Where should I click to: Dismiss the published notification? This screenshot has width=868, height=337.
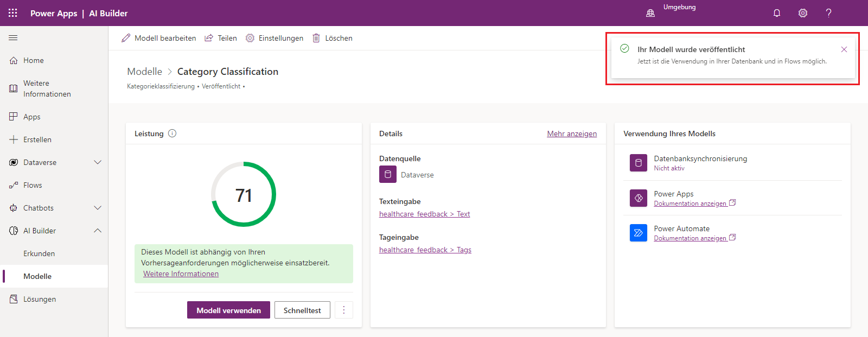[844, 49]
